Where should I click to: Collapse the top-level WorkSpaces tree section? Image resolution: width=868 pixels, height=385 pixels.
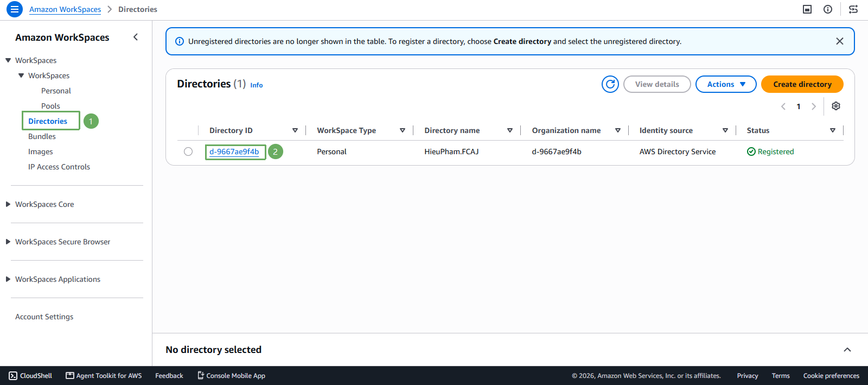tap(8, 60)
